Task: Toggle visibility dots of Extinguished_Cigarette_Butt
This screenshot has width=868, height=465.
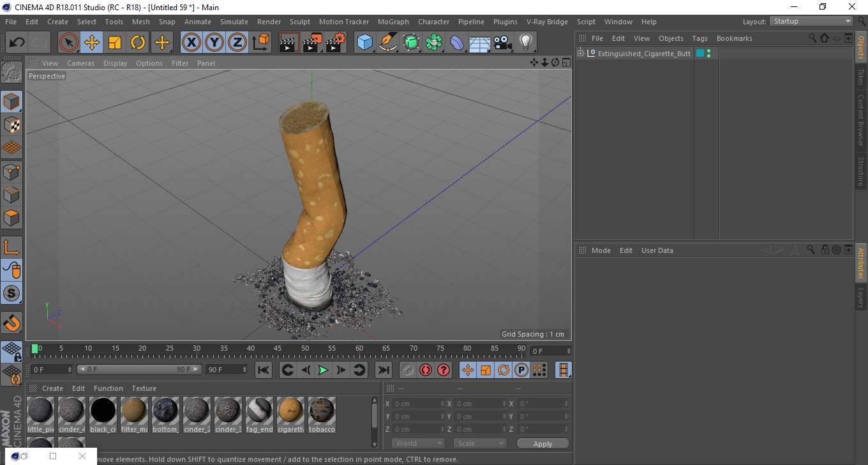Action: [x=708, y=53]
